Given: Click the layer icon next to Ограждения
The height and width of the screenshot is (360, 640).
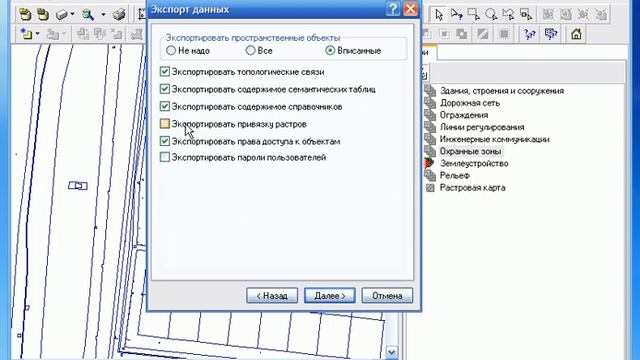Looking at the screenshot, I should click(x=430, y=115).
